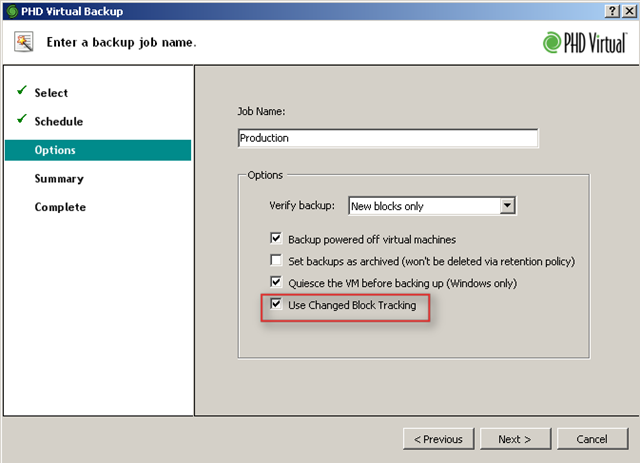Go to the Select wizard step

(x=51, y=93)
